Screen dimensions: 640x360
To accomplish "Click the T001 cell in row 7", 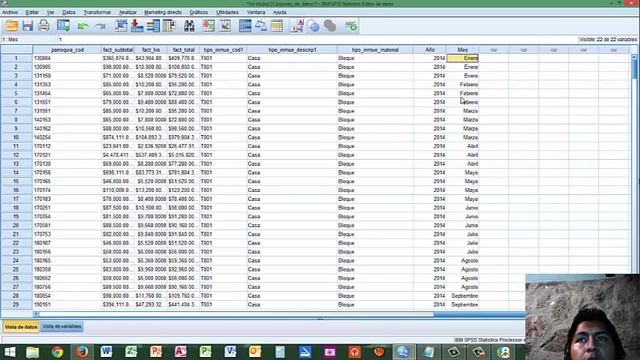I will click(223, 111).
